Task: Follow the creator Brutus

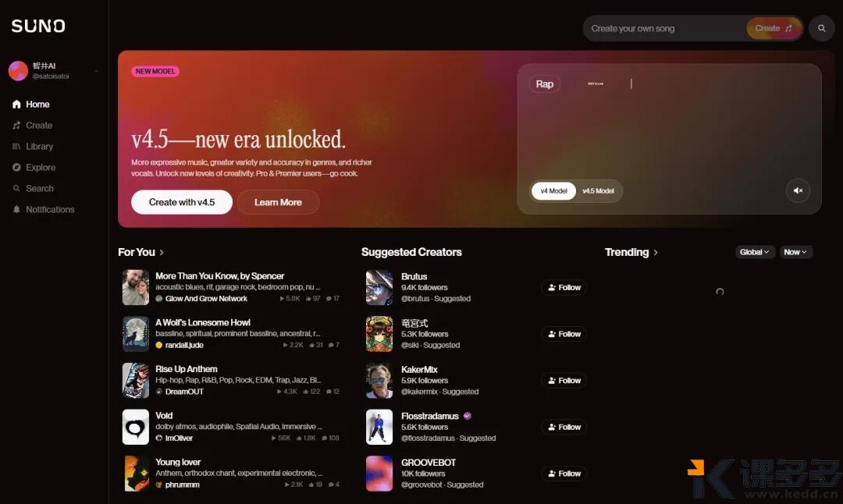Action: [564, 287]
